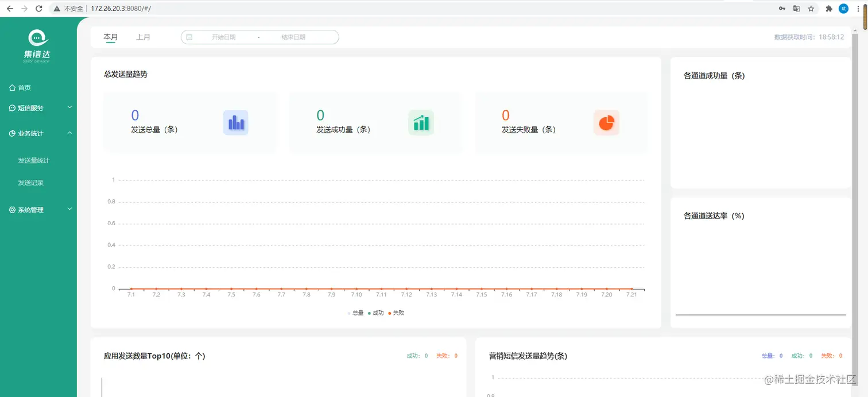The height and width of the screenshot is (397, 868).
Task: Expand the 系统管理 submenu chevron
Action: pyautogui.click(x=69, y=209)
